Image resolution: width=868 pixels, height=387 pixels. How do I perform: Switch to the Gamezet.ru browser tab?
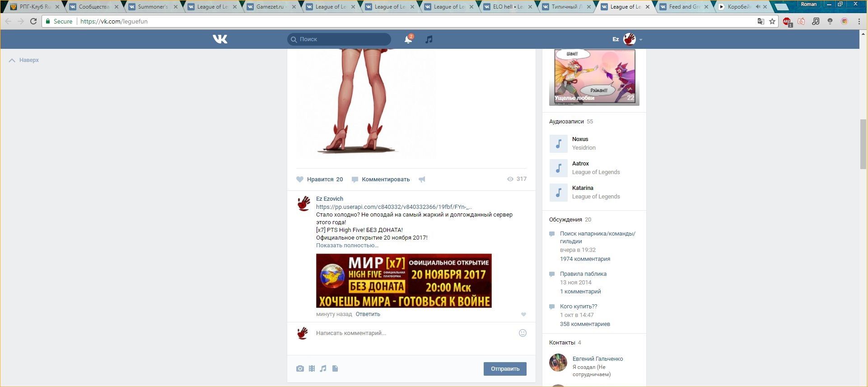click(271, 7)
